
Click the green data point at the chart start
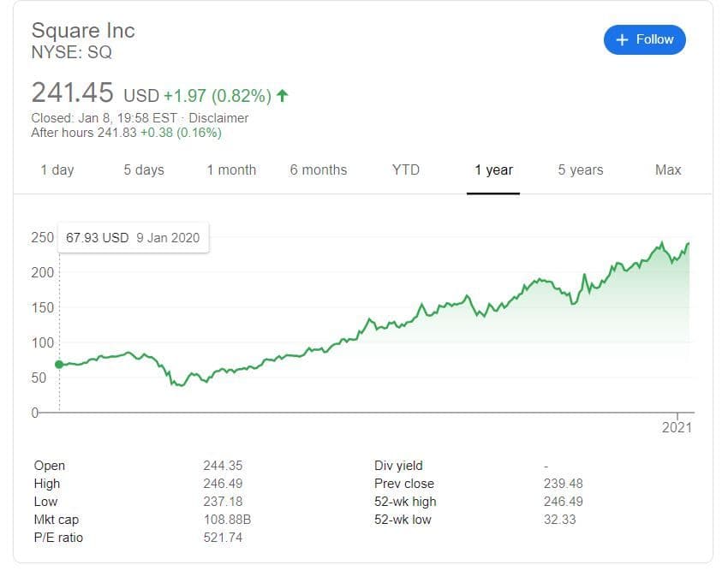point(59,364)
